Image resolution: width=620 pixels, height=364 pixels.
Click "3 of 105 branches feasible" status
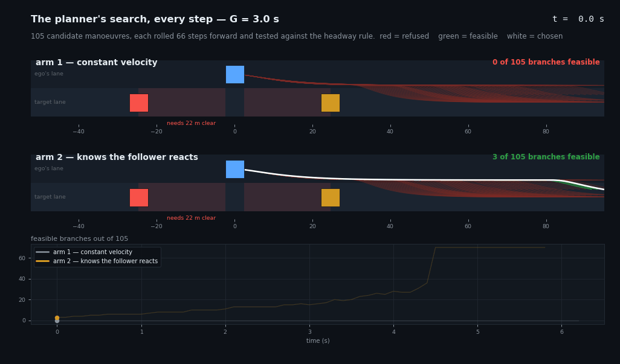(x=546, y=157)
